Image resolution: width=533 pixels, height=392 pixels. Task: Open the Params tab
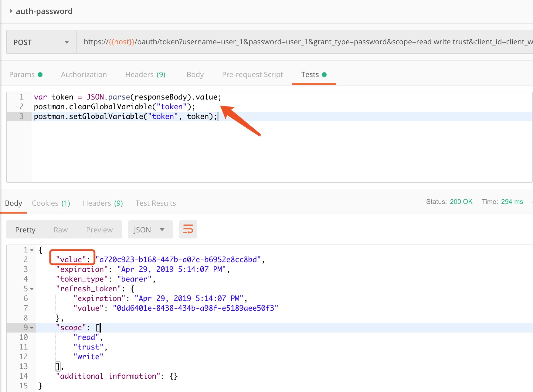click(x=26, y=75)
